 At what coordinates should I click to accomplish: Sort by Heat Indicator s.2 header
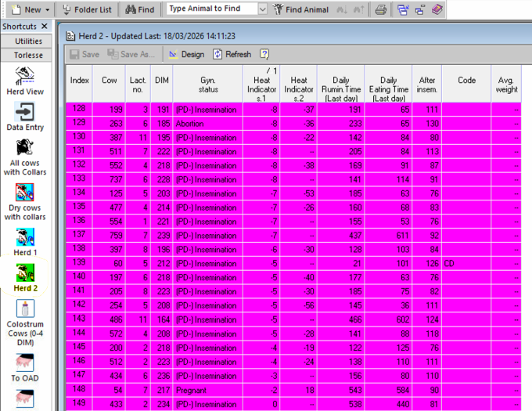(298, 84)
